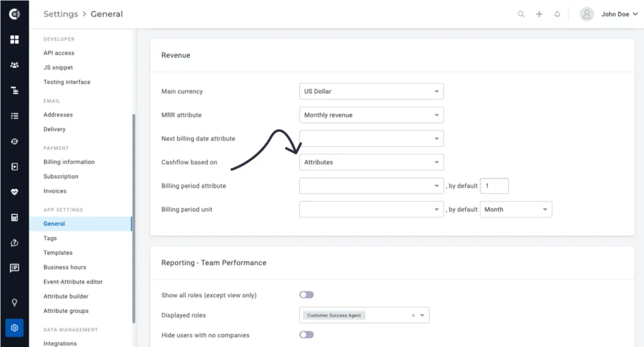
Task: Click the billing period default number field
Action: tap(494, 186)
